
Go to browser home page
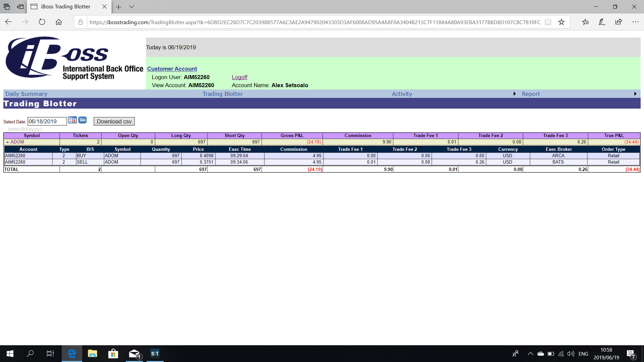coord(59,22)
